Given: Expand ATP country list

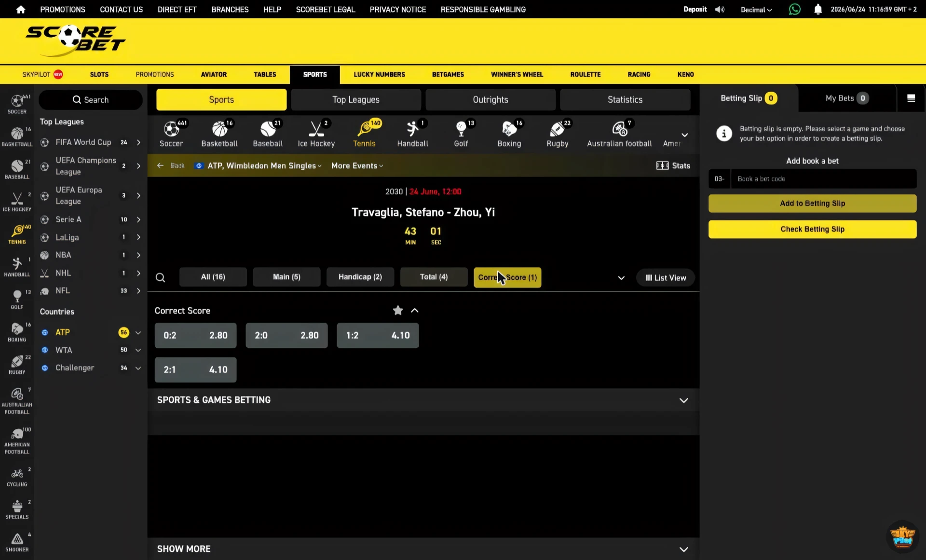Looking at the screenshot, I should (x=138, y=332).
